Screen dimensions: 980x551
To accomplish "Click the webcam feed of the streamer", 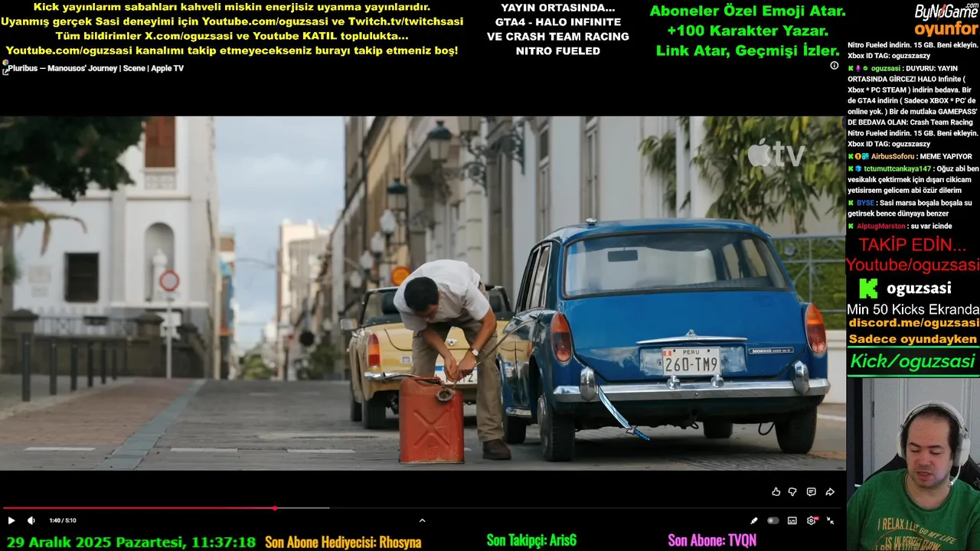I will (x=913, y=464).
